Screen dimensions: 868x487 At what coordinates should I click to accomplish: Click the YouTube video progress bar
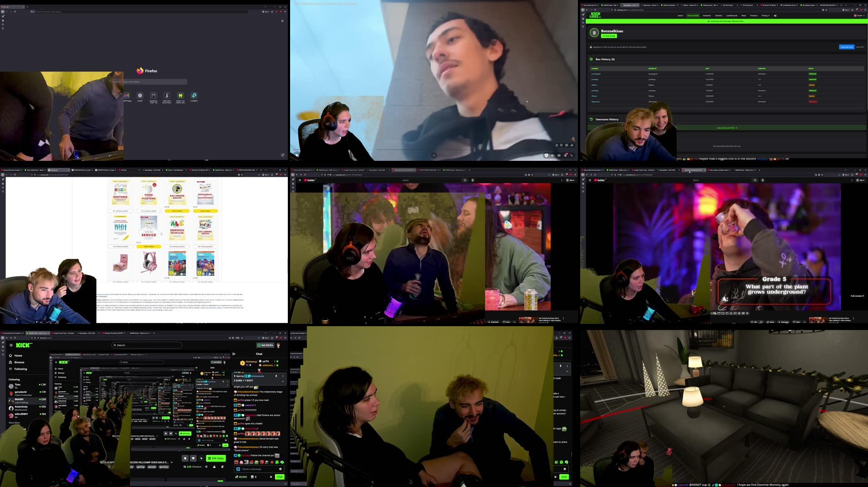pos(431,149)
